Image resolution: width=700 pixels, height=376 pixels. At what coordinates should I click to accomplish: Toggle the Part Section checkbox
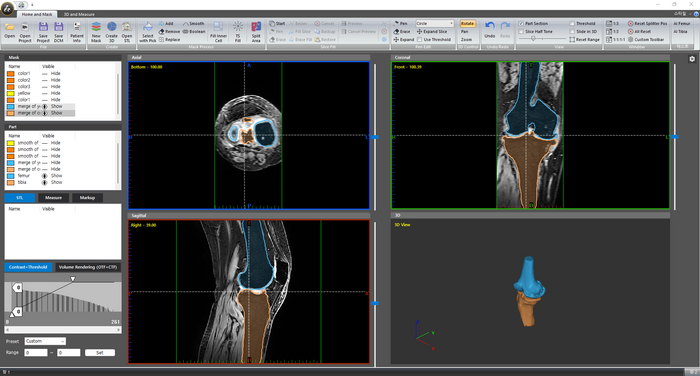[521, 23]
